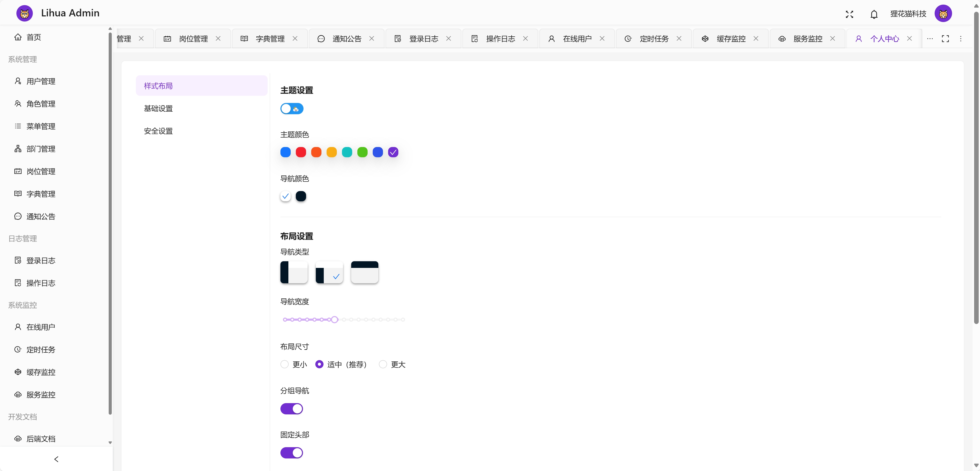Close the 缓存监控 tab

(755, 38)
